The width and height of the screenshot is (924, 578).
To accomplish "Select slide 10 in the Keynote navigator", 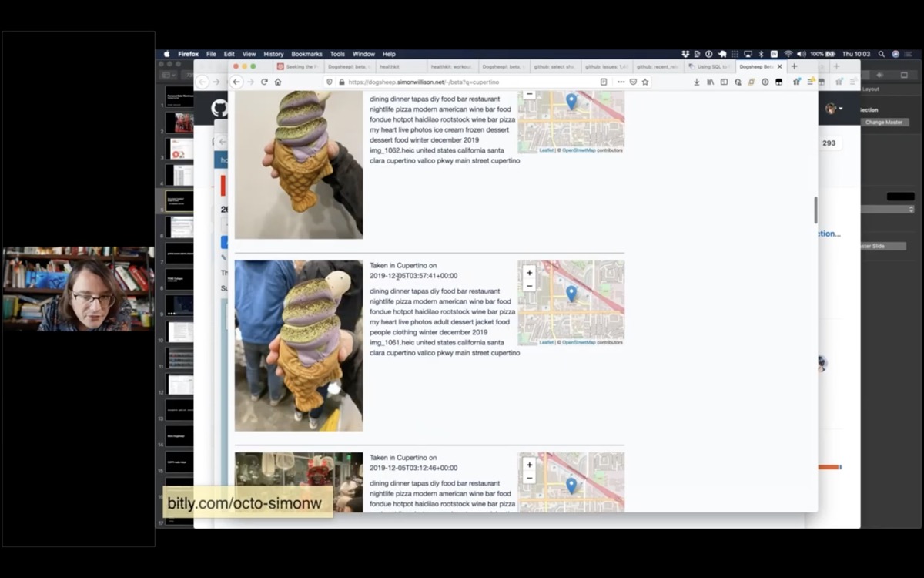I will (x=181, y=331).
